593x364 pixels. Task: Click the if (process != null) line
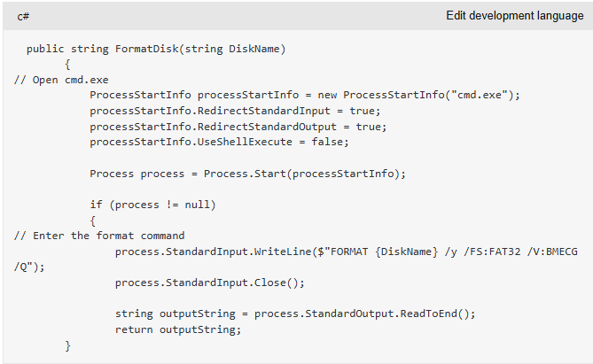[152, 205]
